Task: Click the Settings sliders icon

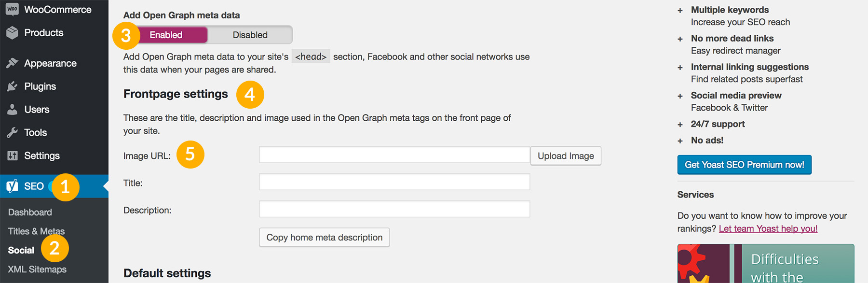Action: point(13,156)
